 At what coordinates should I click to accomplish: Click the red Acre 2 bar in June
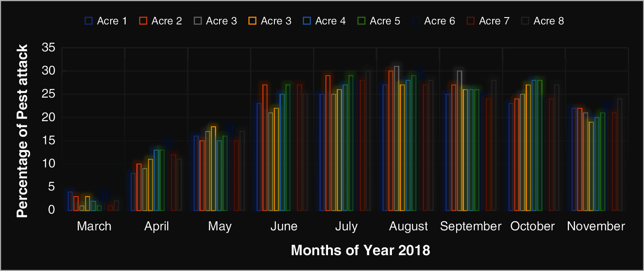coord(265,147)
